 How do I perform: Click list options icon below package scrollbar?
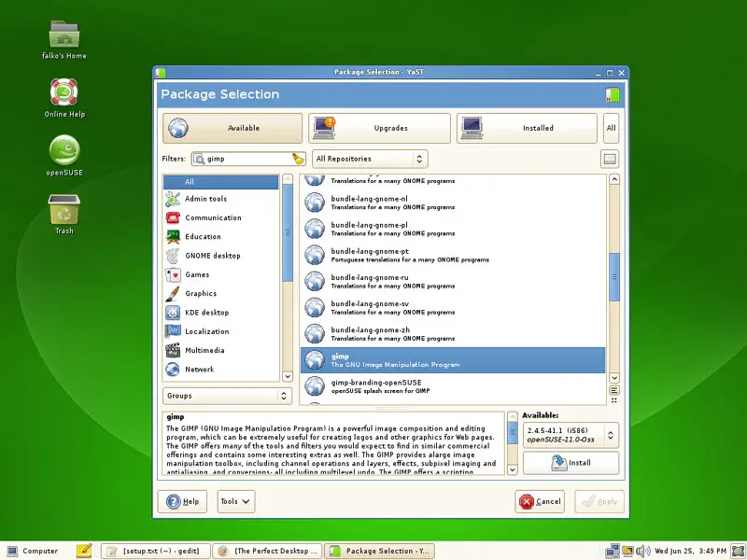tap(614, 390)
